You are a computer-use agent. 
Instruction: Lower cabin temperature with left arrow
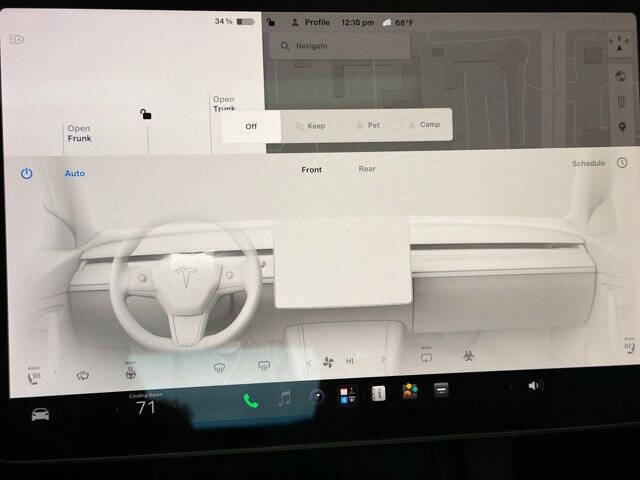tap(117, 409)
